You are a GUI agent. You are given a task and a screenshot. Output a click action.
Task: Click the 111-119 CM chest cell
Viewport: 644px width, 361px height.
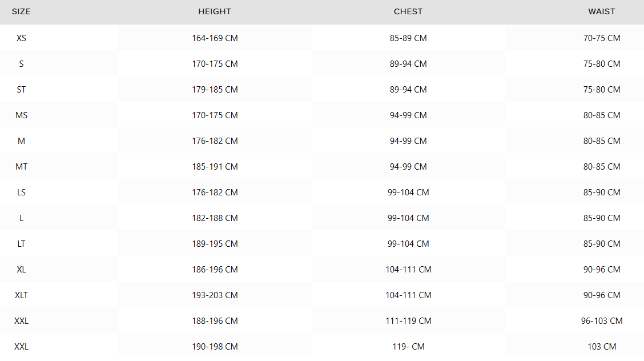click(x=408, y=321)
